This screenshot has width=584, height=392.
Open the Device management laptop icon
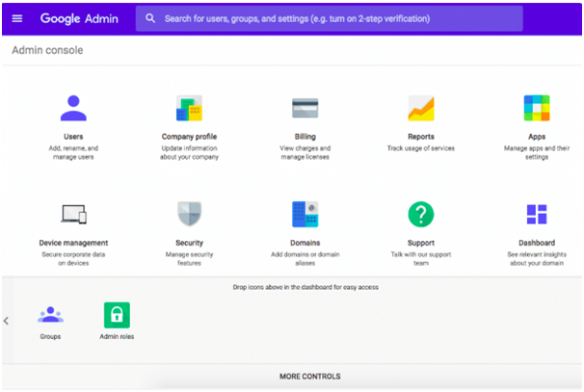[73, 214]
